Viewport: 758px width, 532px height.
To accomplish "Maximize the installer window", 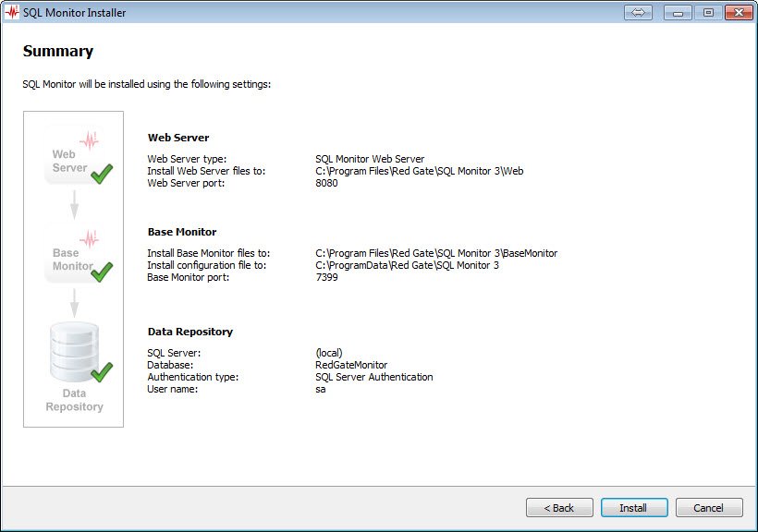I will (x=708, y=13).
